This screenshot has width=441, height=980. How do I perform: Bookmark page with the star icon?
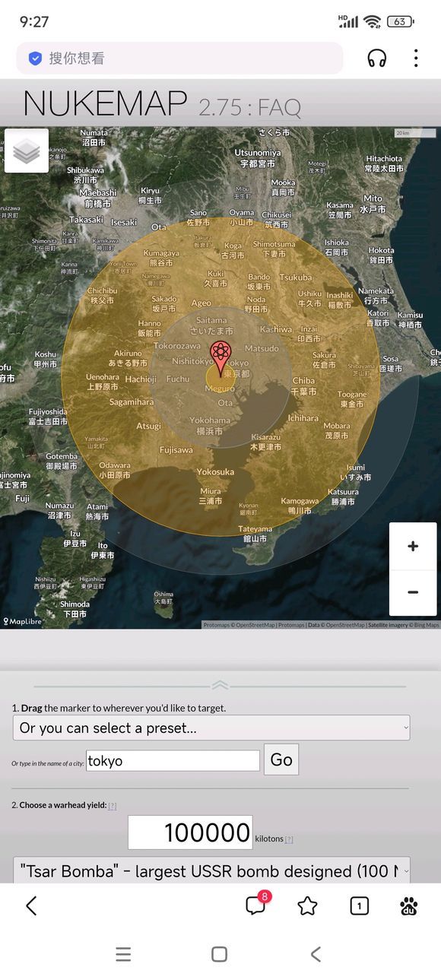coord(307,905)
